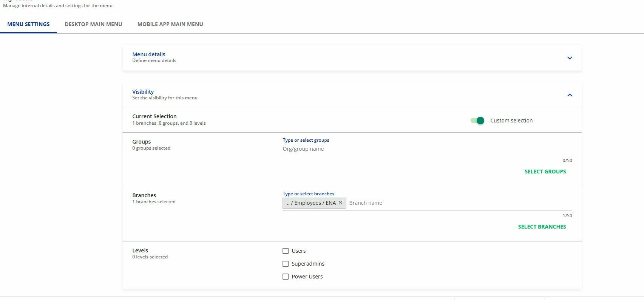This screenshot has height=300, width=644.
Task: Select the Employees / ENA chip label
Action: (311, 203)
